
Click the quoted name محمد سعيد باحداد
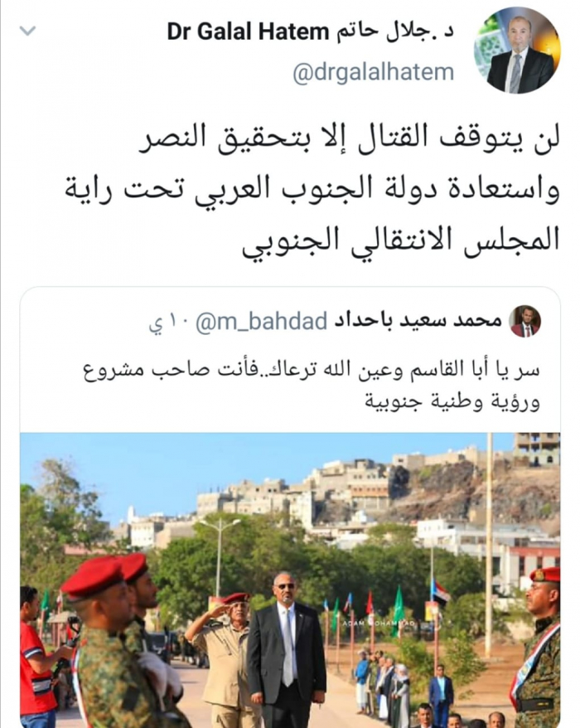point(418,321)
